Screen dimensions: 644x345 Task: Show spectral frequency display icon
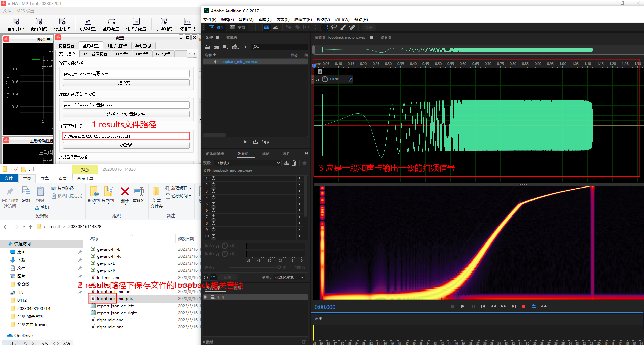tap(267, 27)
